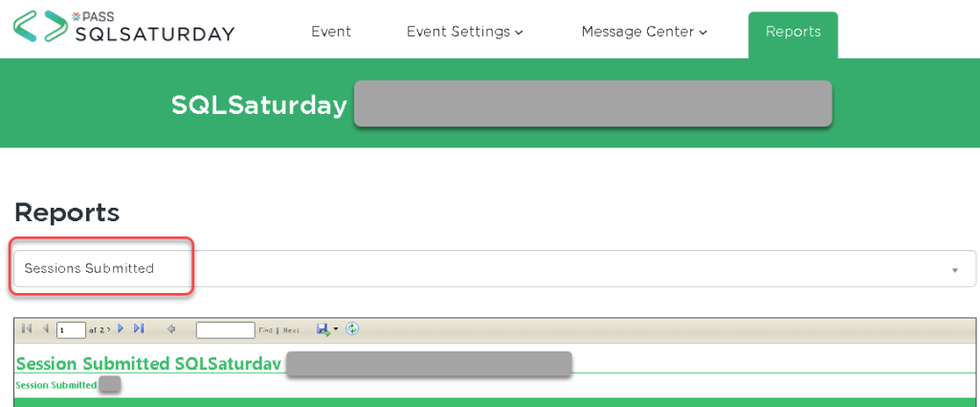Click the export save disk icon
The height and width of the screenshot is (407, 980).
click(323, 329)
